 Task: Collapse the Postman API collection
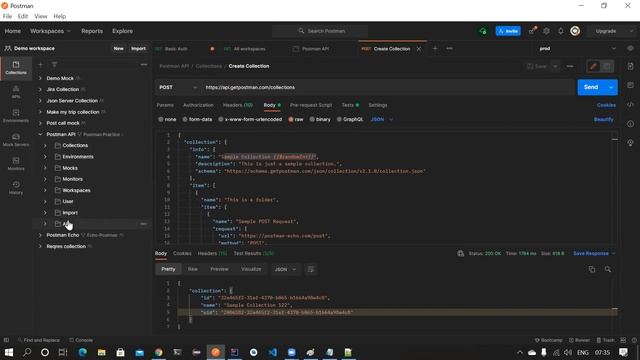point(40,134)
